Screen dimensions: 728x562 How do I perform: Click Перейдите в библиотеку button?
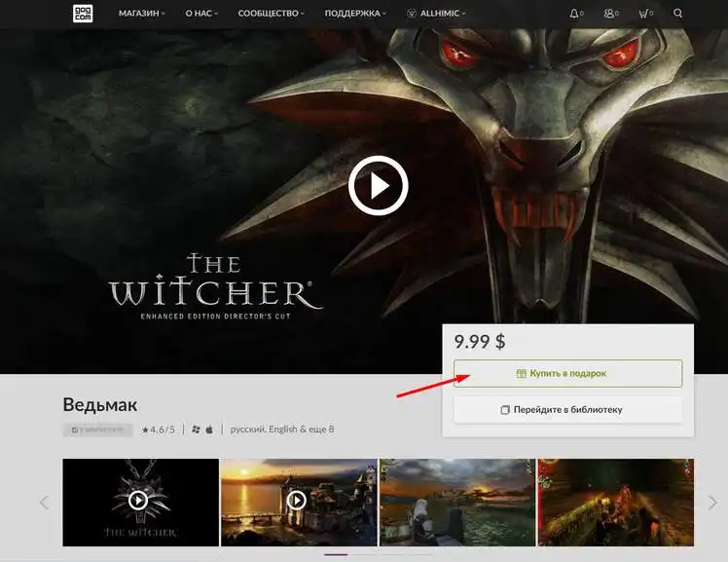567,410
